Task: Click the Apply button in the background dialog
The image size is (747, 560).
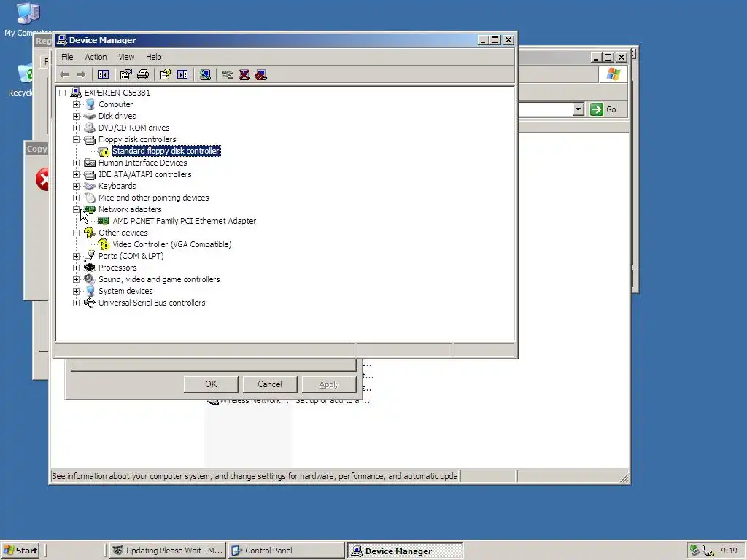Action: (x=329, y=384)
